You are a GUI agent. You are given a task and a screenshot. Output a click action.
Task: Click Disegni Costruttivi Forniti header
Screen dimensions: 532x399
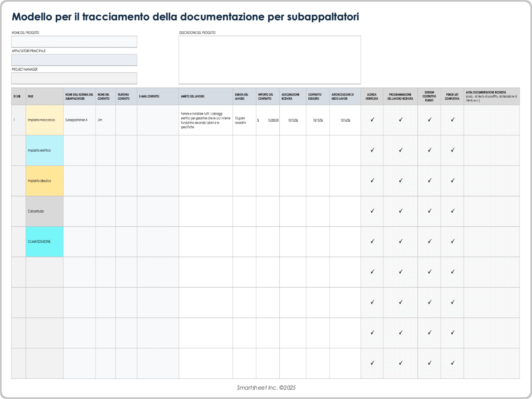pyautogui.click(x=429, y=96)
